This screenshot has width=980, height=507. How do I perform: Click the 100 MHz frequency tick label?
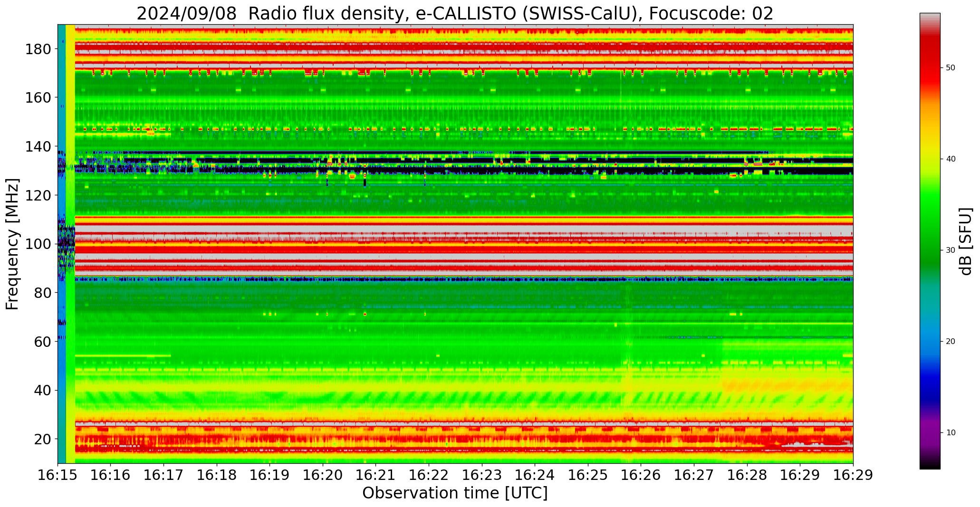pos(38,244)
